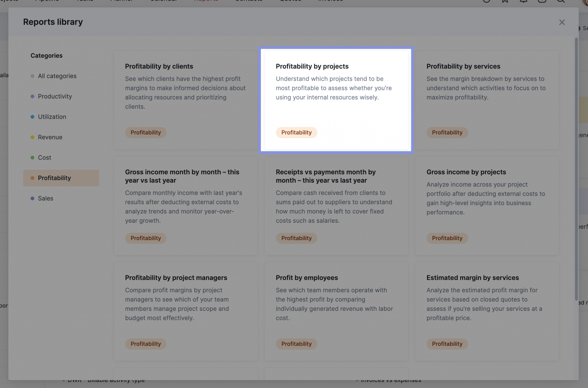This screenshot has width=588, height=388.
Task: Switch to the All categories filter
Action: point(57,76)
